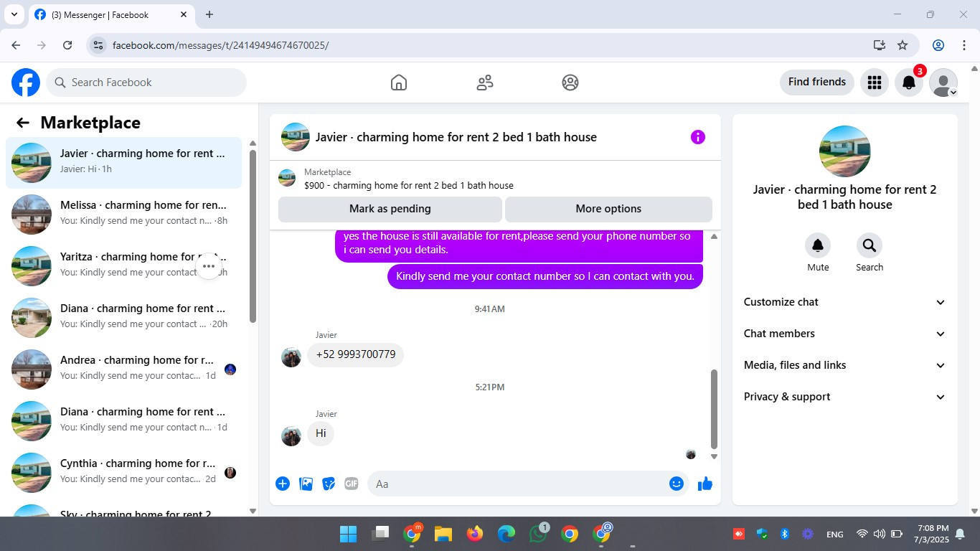Open the emoji picker smiley
The width and height of the screenshot is (980, 551).
tap(676, 484)
